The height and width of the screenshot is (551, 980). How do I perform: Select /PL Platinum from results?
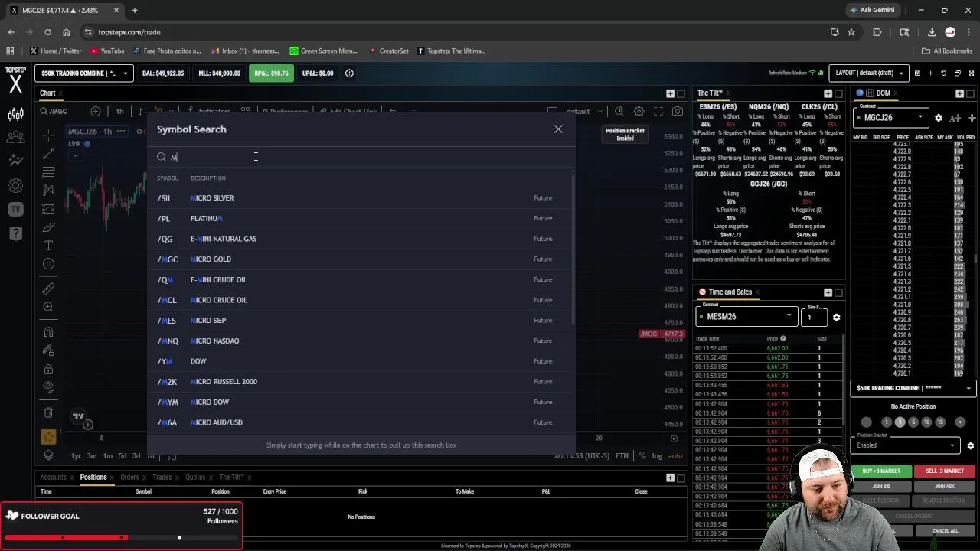pyautogui.click(x=361, y=218)
